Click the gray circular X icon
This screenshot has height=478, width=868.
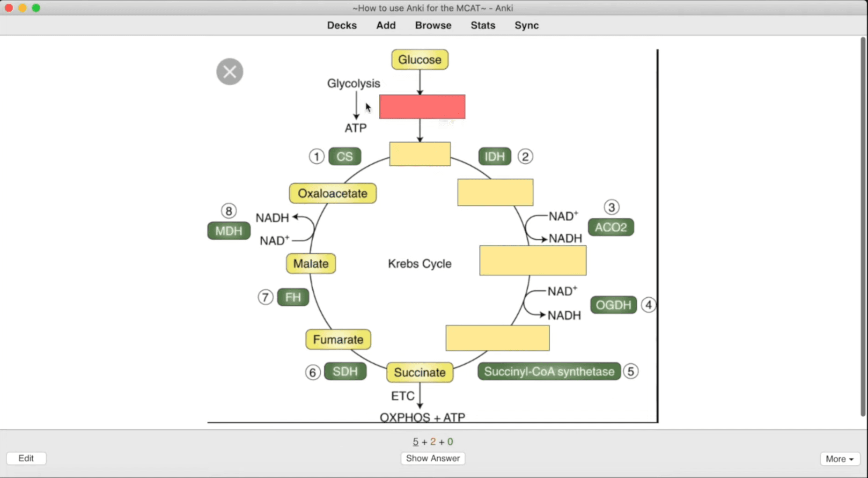229,72
